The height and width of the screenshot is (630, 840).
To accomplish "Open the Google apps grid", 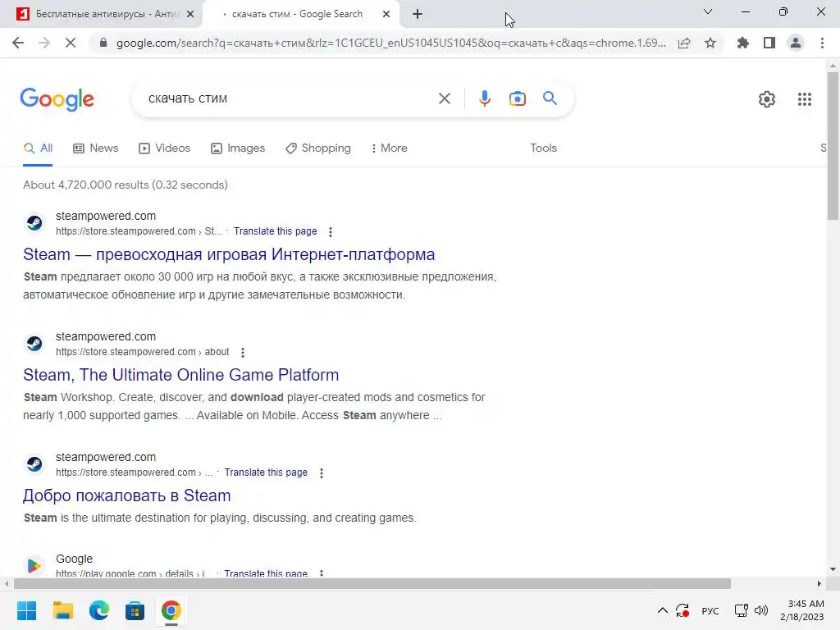I will [x=804, y=99].
